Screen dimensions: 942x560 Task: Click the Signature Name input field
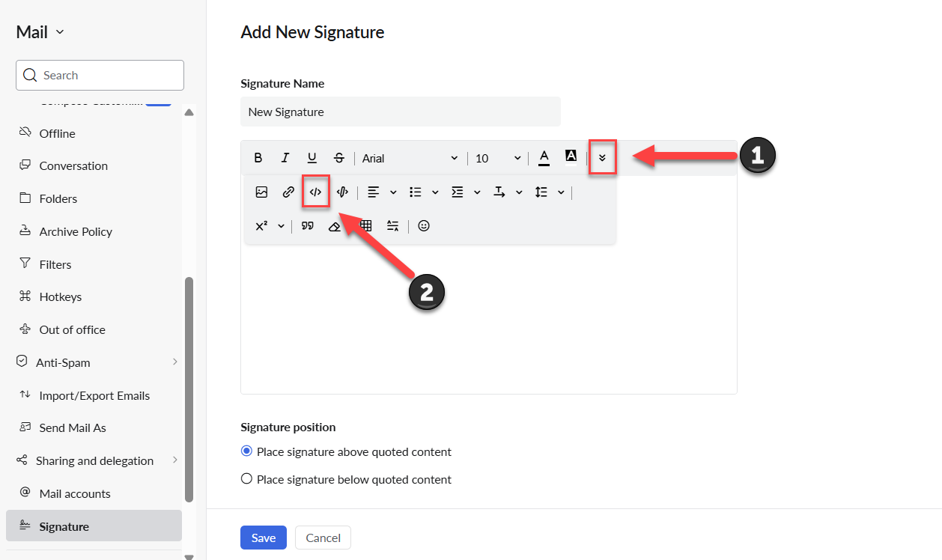click(401, 112)
